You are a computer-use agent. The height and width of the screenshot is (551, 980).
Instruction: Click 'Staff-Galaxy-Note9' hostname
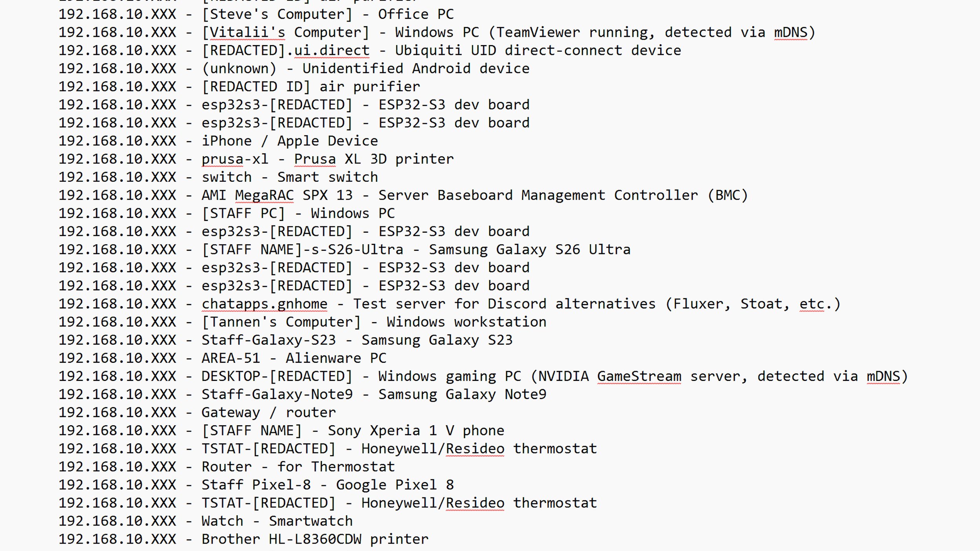[x=277, y=394]
